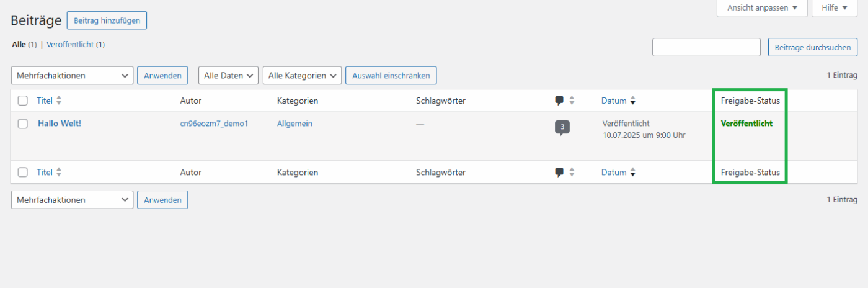Click the post search input field
Screen dimensions: 868x288
point(706,47)
